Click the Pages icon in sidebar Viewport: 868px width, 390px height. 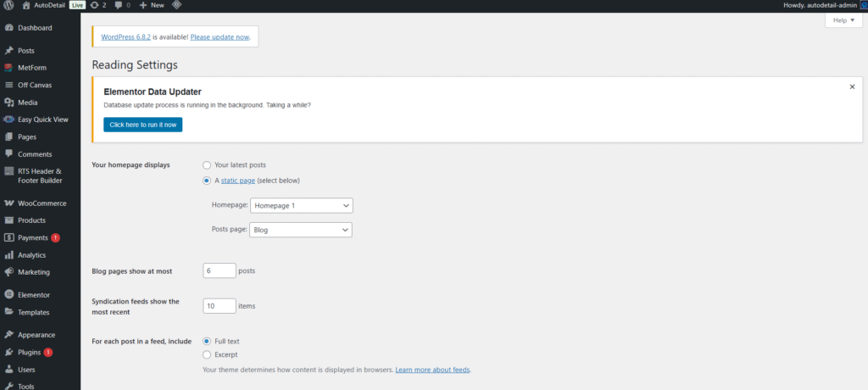tap(8, 136)
